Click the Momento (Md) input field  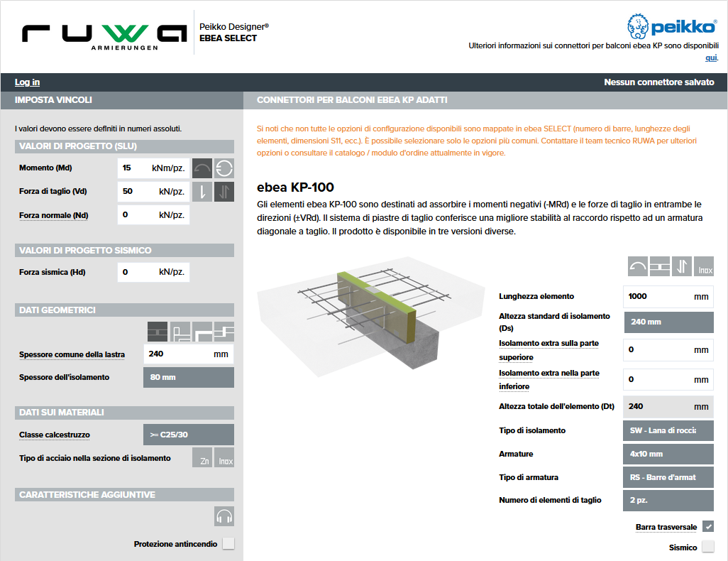154,168
